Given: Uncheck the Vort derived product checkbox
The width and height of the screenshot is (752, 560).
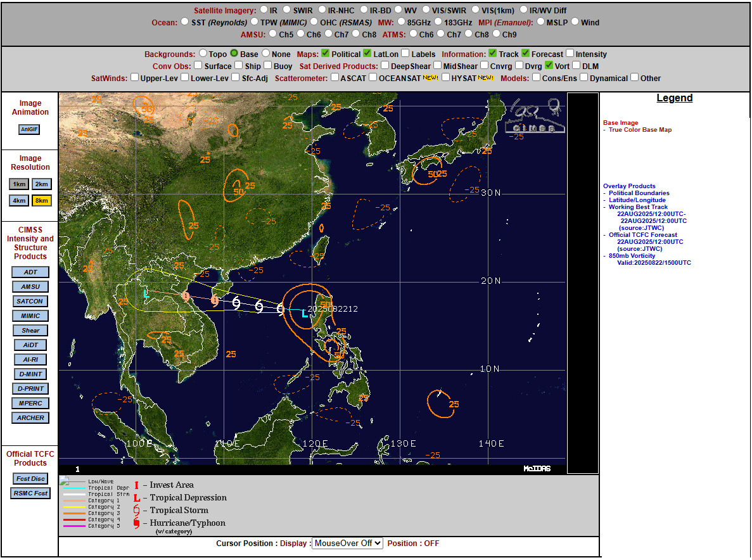Looking at the screenshot, I should pos(549,65).
